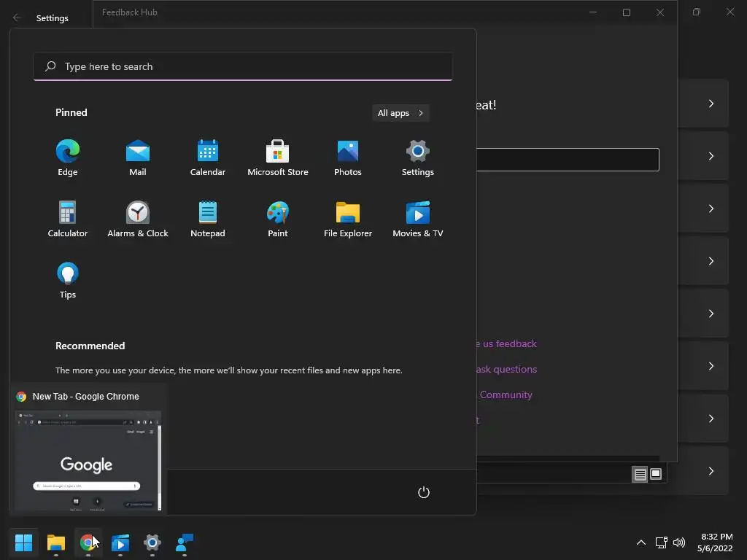Open the 'ask questions' link
Viewport: 747px width, 560px height.
506,369
